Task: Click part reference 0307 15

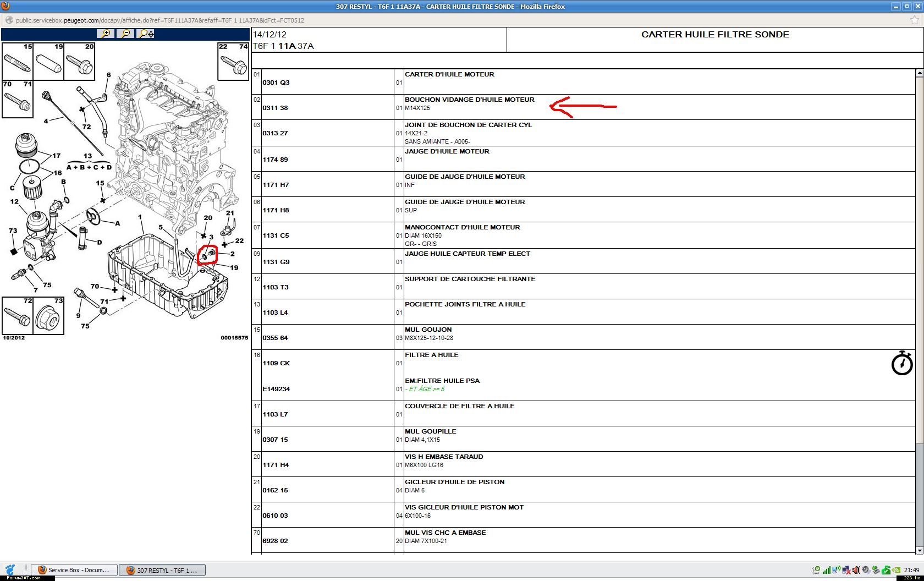Action: [x=275, y=440]
